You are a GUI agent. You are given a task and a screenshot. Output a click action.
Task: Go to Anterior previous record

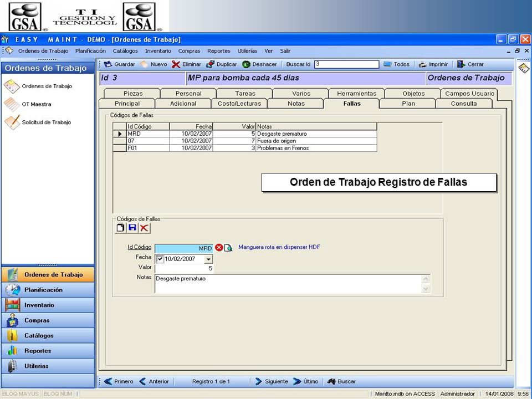(x=154, y=381)
